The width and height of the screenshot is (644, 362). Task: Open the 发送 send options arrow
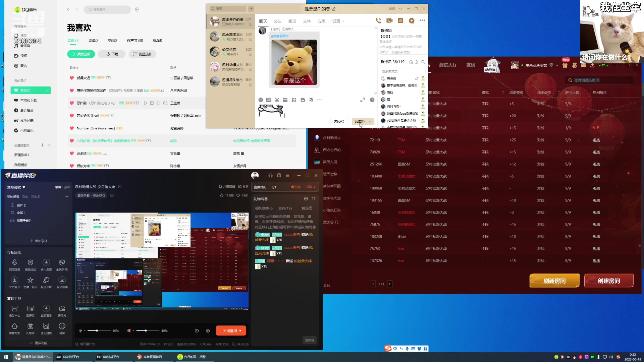[x=370, y=121]
